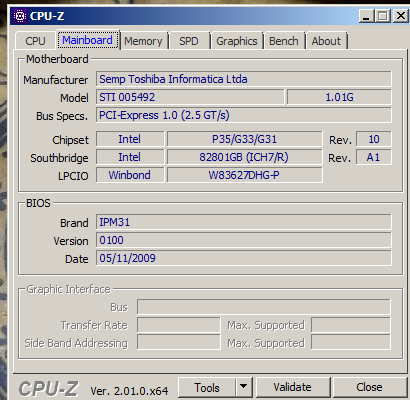410x400 pixels.
Task: Click the LPCIO W83627DHG-P field
Action: point(244,175)
